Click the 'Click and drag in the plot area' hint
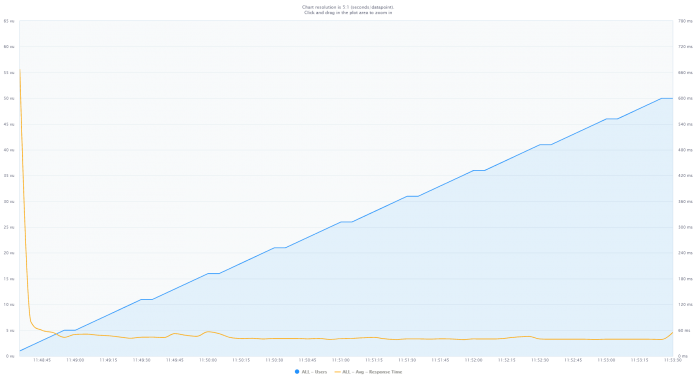 pos(348,13)
